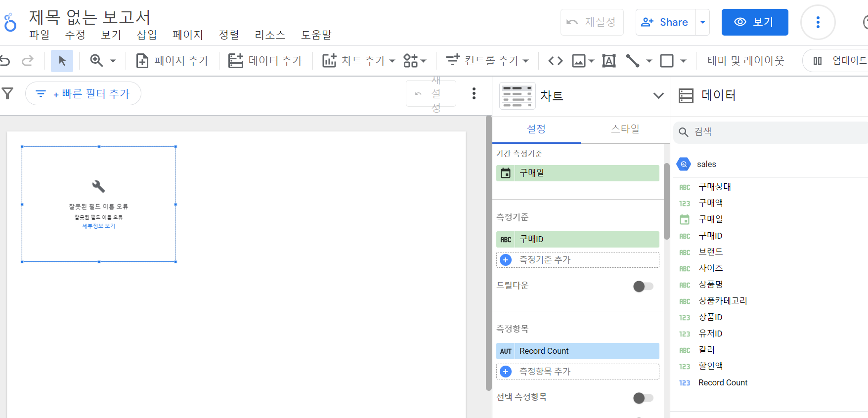Click the 데이터 panel icon
Viewport: 868px width, 418px height.
click(x=686, y=95)
